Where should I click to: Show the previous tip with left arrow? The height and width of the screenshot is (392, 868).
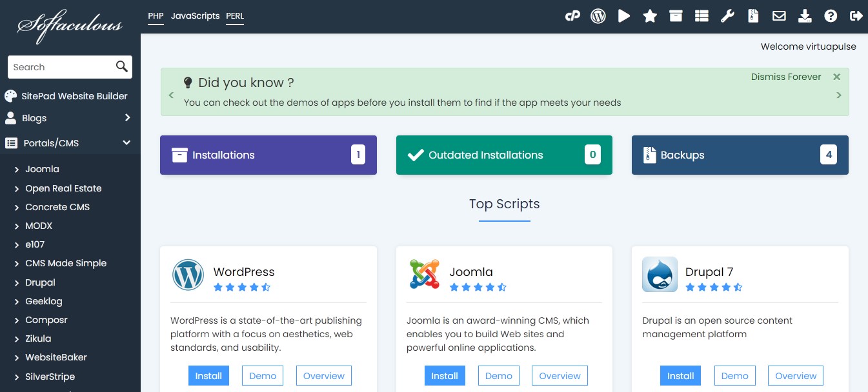[171, 95]
